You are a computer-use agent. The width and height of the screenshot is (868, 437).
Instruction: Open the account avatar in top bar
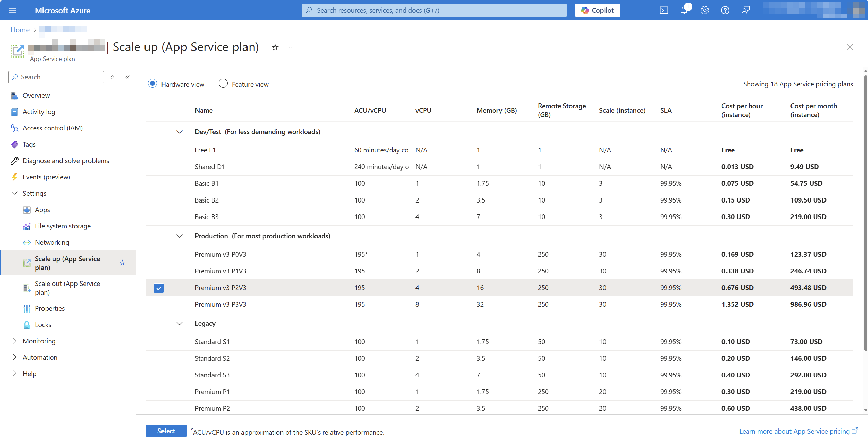click(859, 10)
